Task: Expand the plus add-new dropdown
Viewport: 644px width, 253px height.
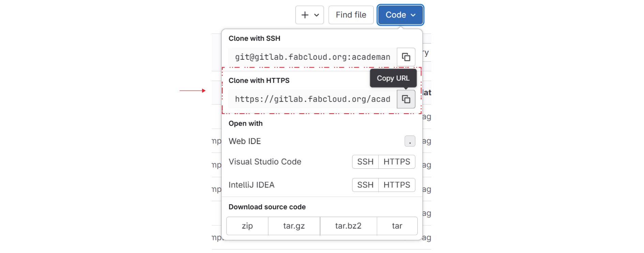Action: 310,15
